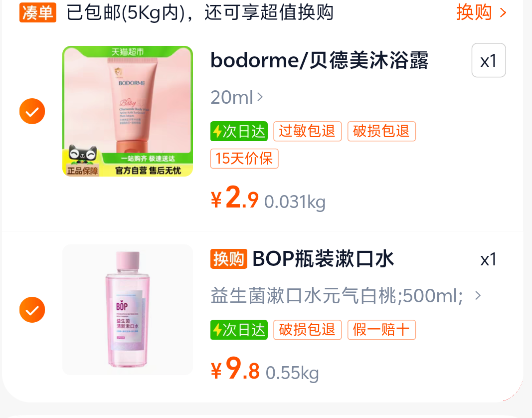Tap the x1 quantity of BOP mouthwash

tap(489, 259)
